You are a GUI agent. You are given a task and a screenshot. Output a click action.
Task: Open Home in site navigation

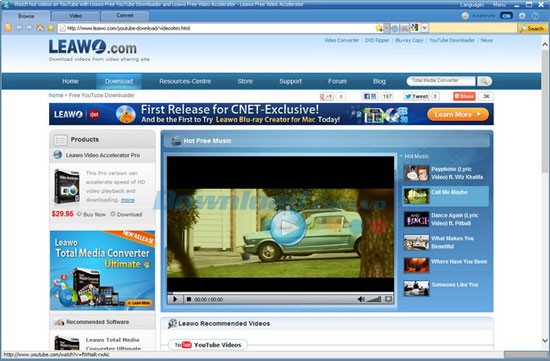pyautogui.click(x=70, y=81)
